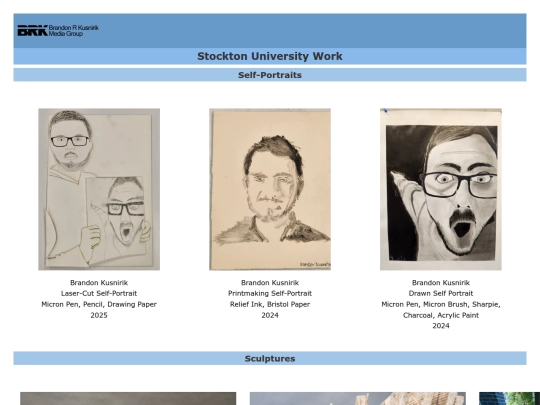
Task: Open the first sculpture image
Action: click(128, 398)
